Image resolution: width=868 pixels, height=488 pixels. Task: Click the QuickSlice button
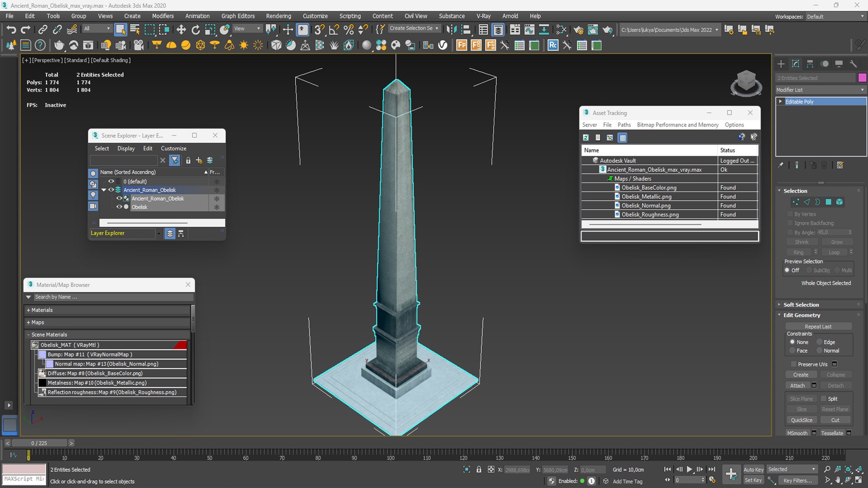[802, 420]
